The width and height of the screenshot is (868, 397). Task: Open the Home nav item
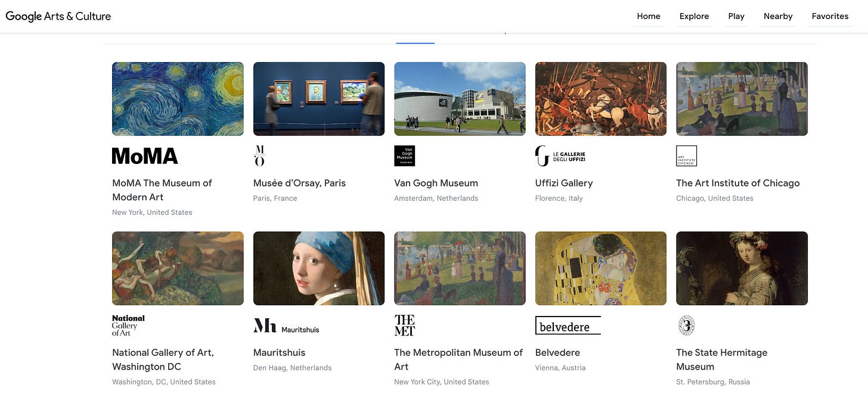[649, 16]
